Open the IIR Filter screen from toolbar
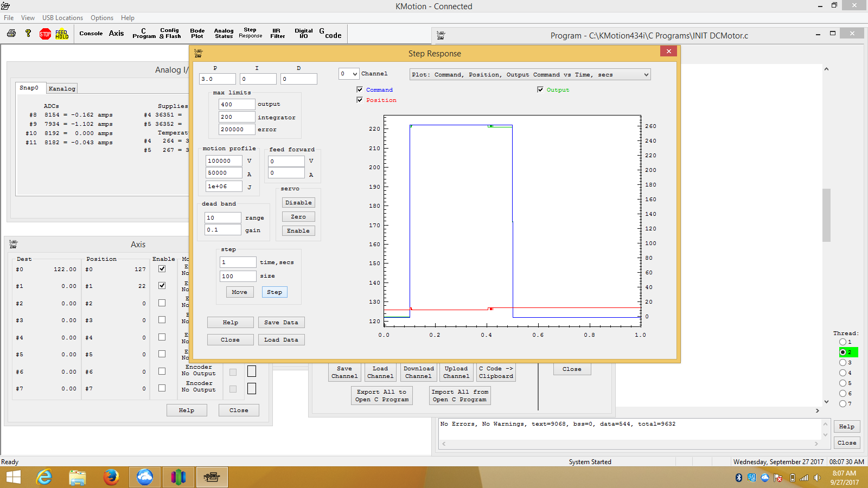Screen dimensions: 868x488 click(277, 34)
